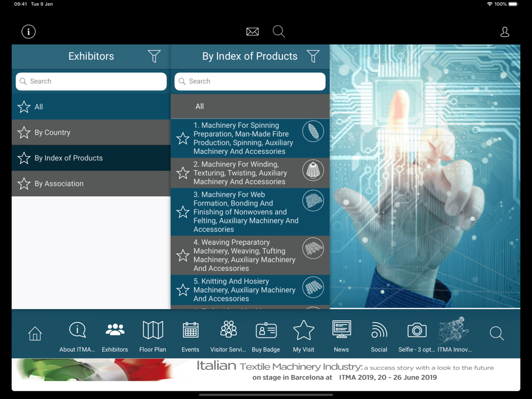Select All in the Exhibitors list

click(91, 107)
